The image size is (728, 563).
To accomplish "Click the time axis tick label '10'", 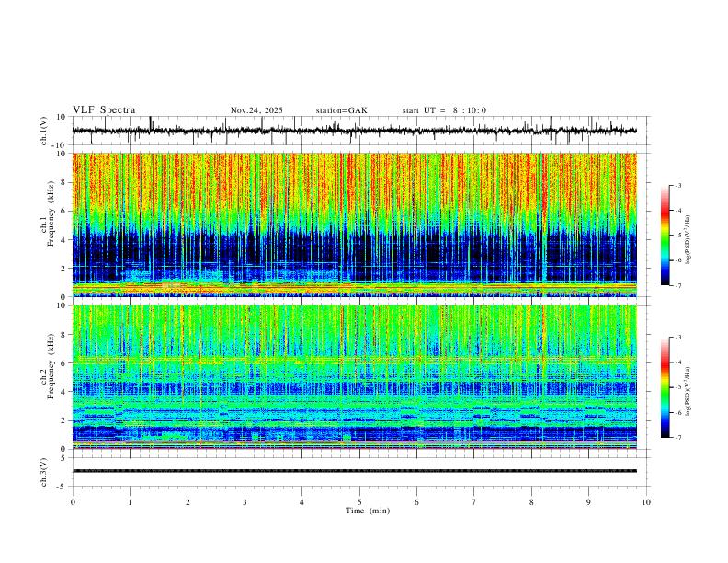I will (x=646, y=502).
